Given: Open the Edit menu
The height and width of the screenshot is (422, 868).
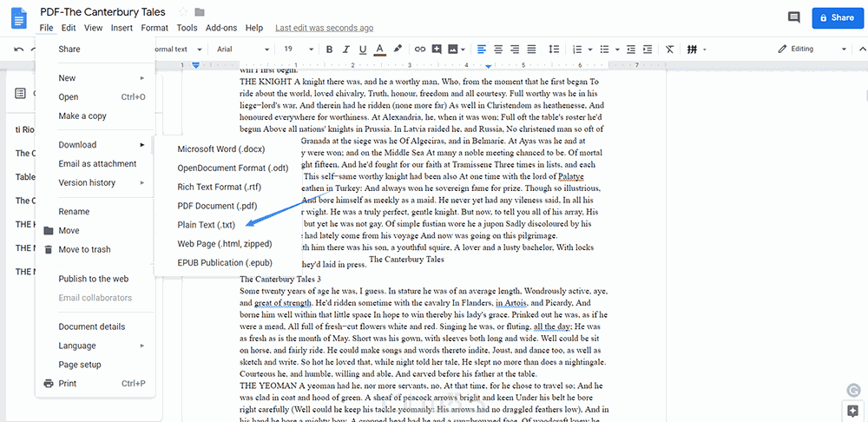Looking at the screenshot, I should pos(69,28).
